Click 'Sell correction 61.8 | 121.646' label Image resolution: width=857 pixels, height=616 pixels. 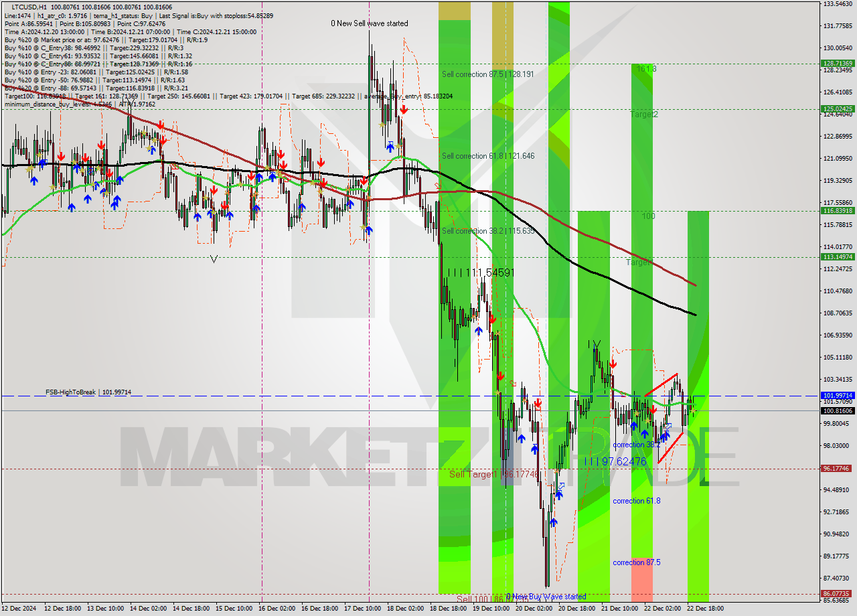[488, 156]
